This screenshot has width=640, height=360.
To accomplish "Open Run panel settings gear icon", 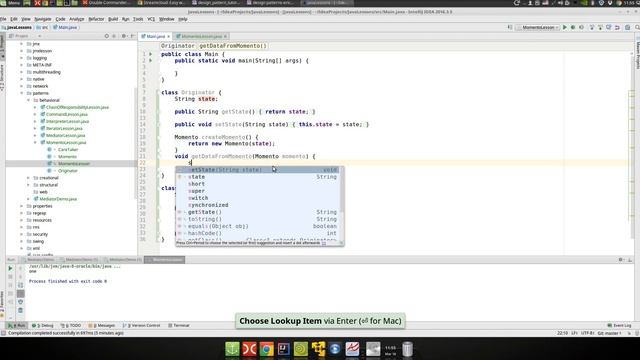I will [620, 260].
